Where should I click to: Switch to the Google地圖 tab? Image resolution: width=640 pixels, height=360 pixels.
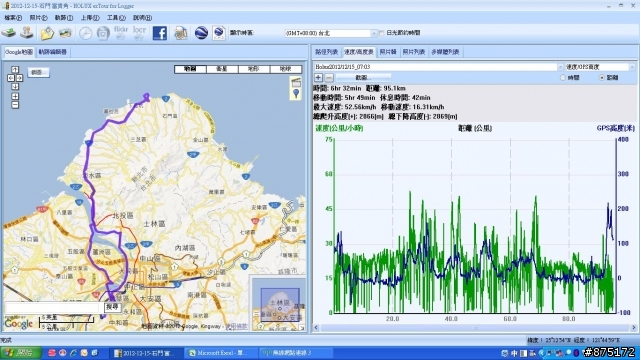19,52
